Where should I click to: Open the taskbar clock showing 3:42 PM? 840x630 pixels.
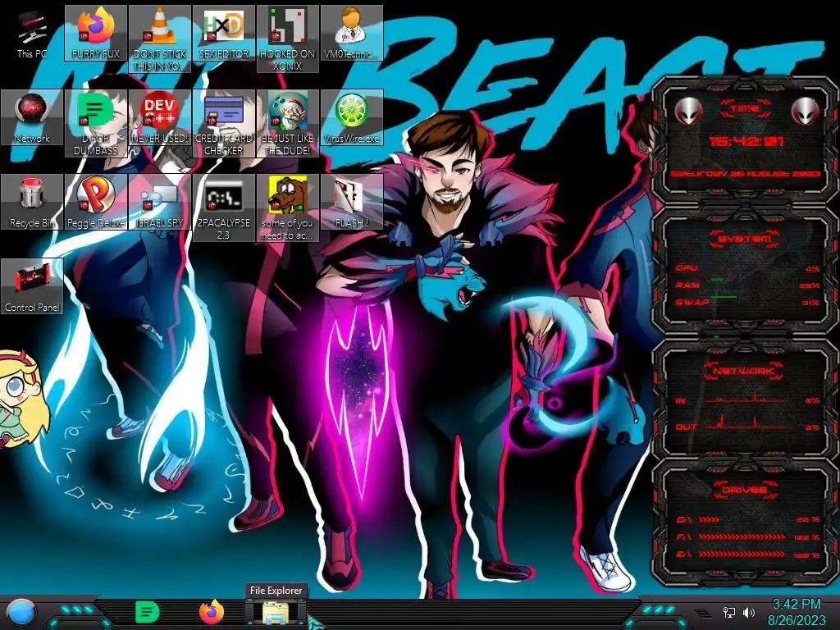(796, 612)
